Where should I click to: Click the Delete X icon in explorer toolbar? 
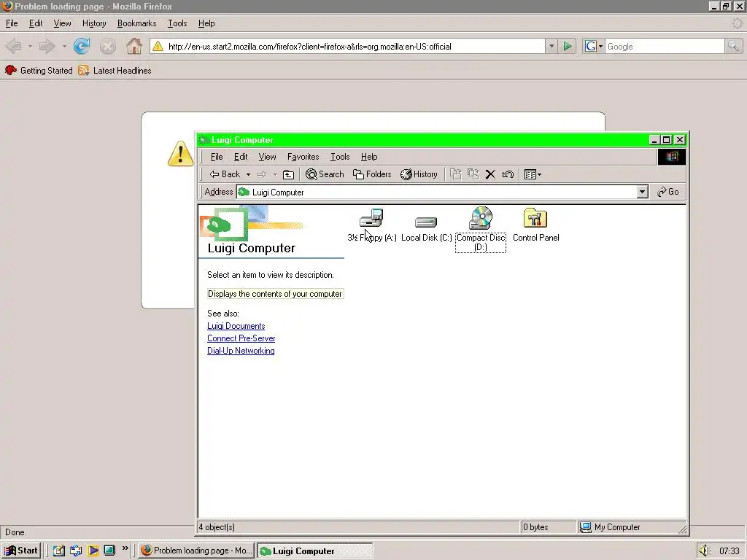490,174
